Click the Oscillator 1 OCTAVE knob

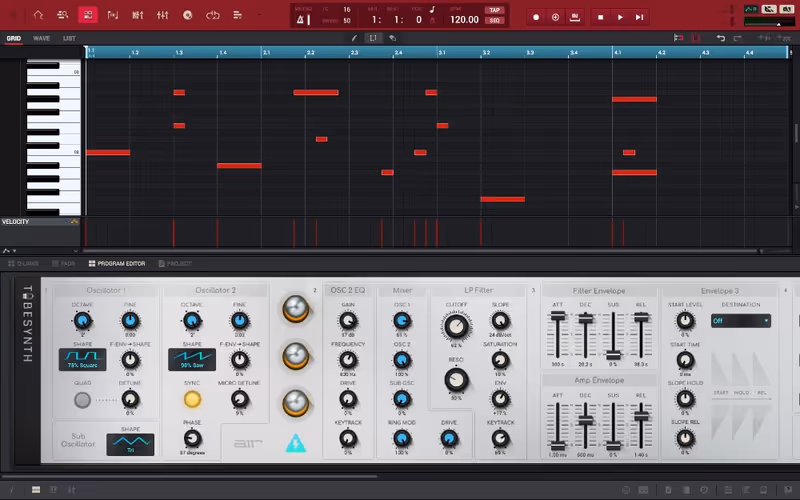pyautogui.click(x=82, y=321)
